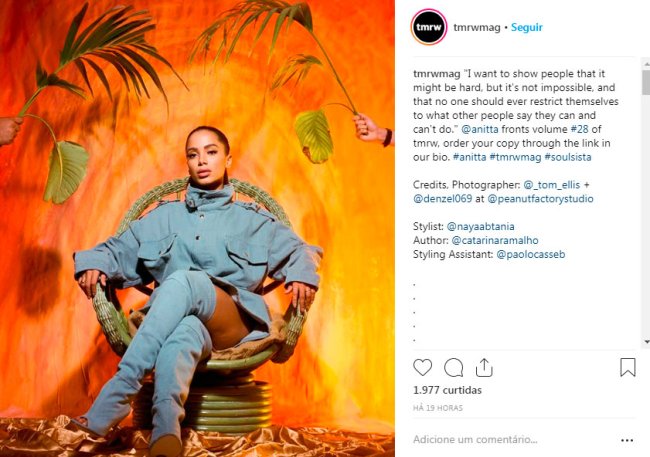Save post with the bookmark icon
Viewport: 650px width, 457px height.
[628, 367]
